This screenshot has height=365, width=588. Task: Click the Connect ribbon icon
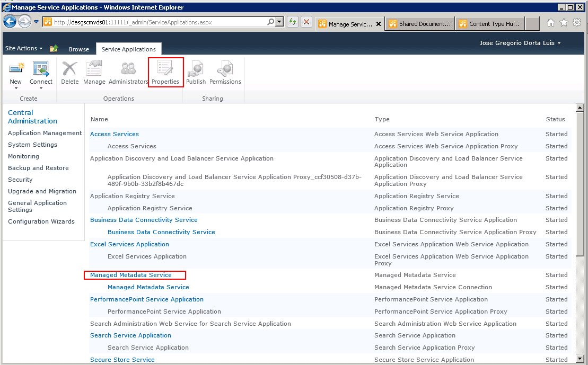[x=41, y=69]
